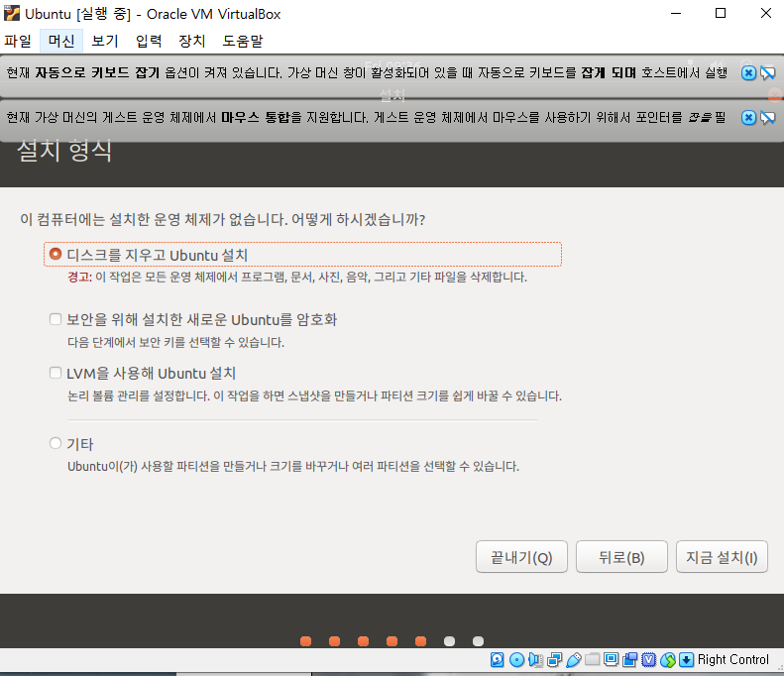Click the 끝내기(Q) button

point(521,556)
